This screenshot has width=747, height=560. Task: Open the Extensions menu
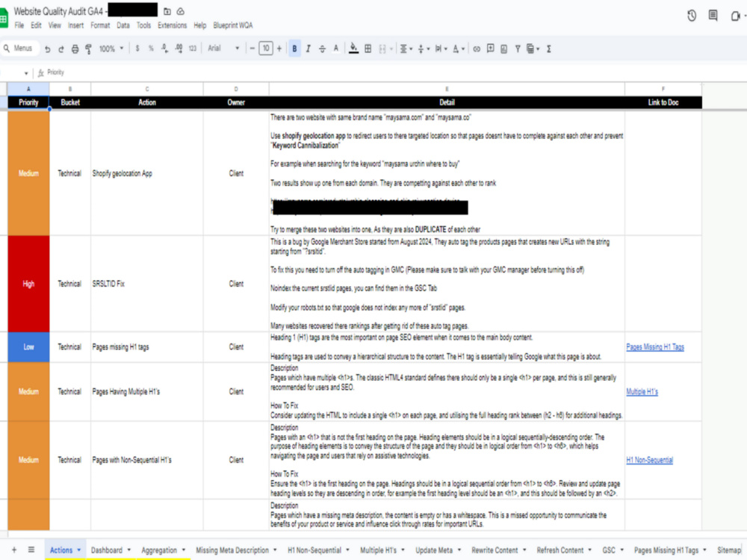173,25
